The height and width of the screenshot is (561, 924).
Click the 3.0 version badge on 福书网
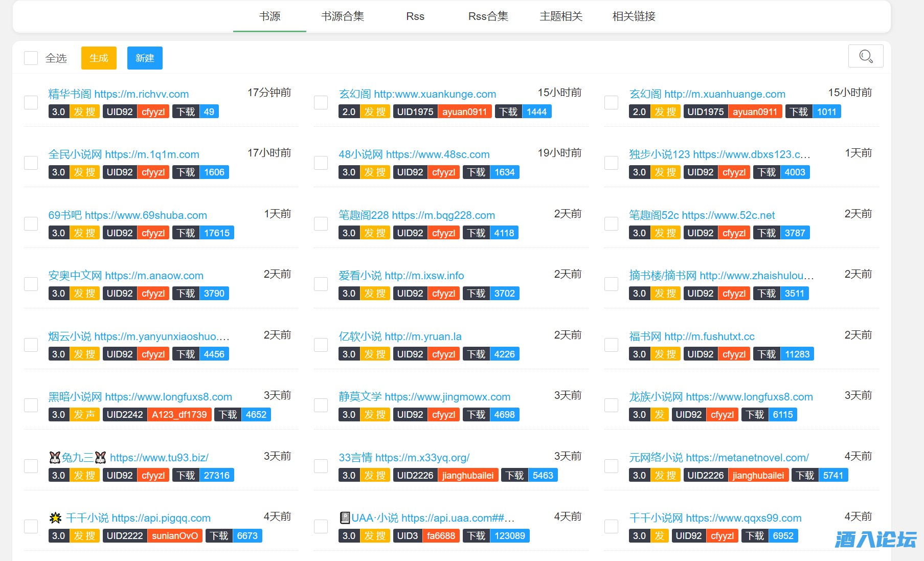tap(639, 354)
